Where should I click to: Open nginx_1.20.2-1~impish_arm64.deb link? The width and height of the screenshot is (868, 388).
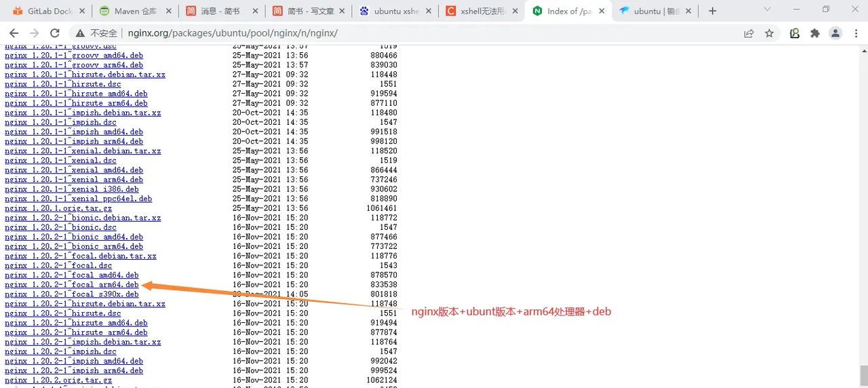[74, 370]
